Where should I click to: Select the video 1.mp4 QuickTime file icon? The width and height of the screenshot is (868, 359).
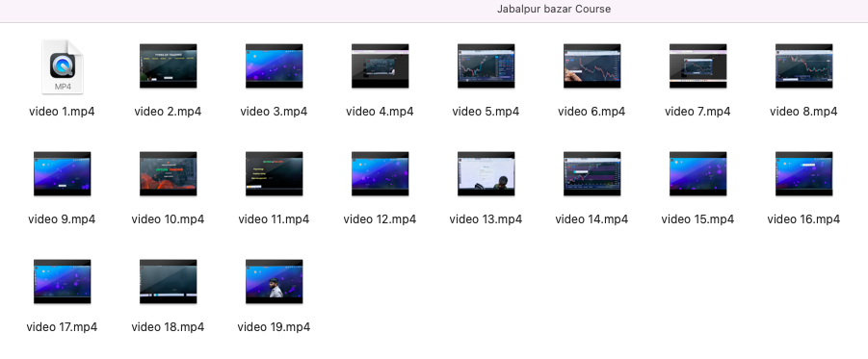[62, 66]
